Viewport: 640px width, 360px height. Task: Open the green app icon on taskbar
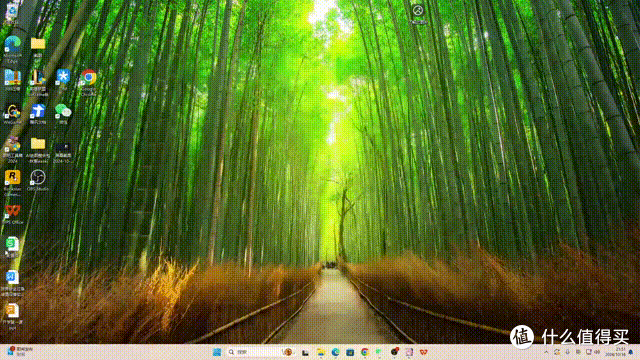coord(379,352)
